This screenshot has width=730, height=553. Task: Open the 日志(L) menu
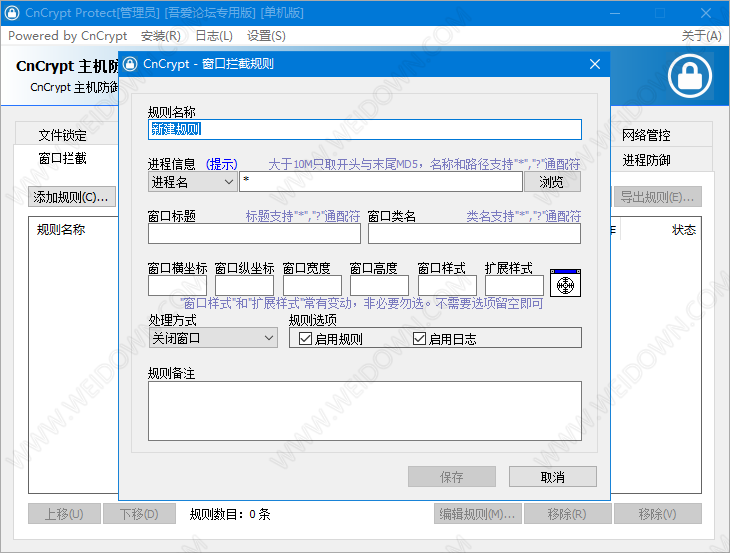tap(214, 36)
